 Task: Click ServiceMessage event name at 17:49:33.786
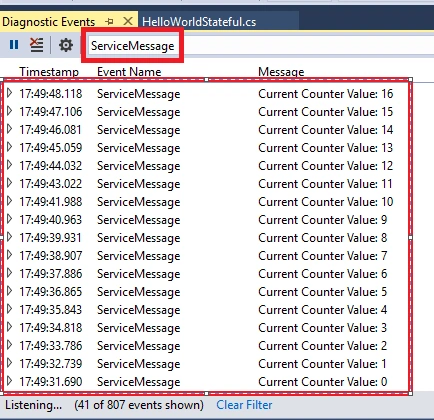(139, 346)
